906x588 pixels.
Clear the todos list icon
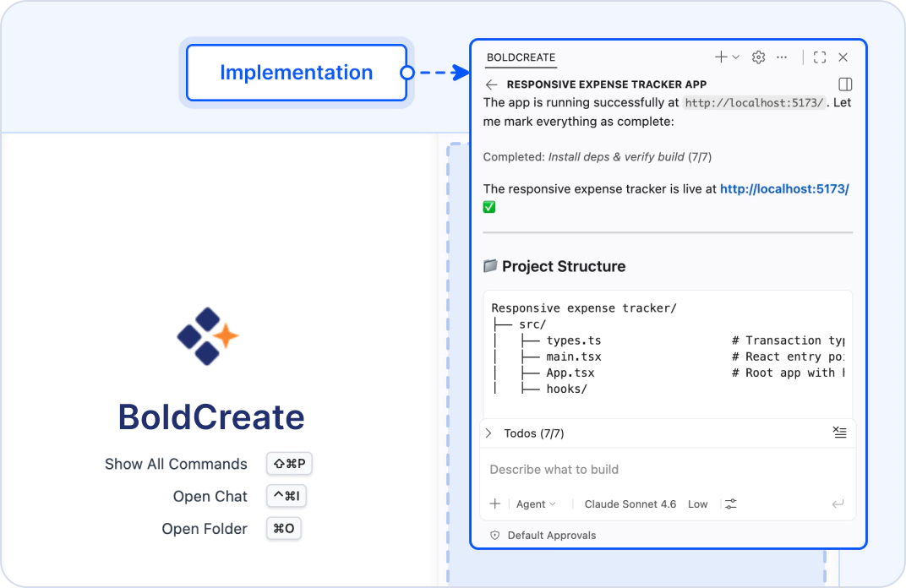pos(839,432)
